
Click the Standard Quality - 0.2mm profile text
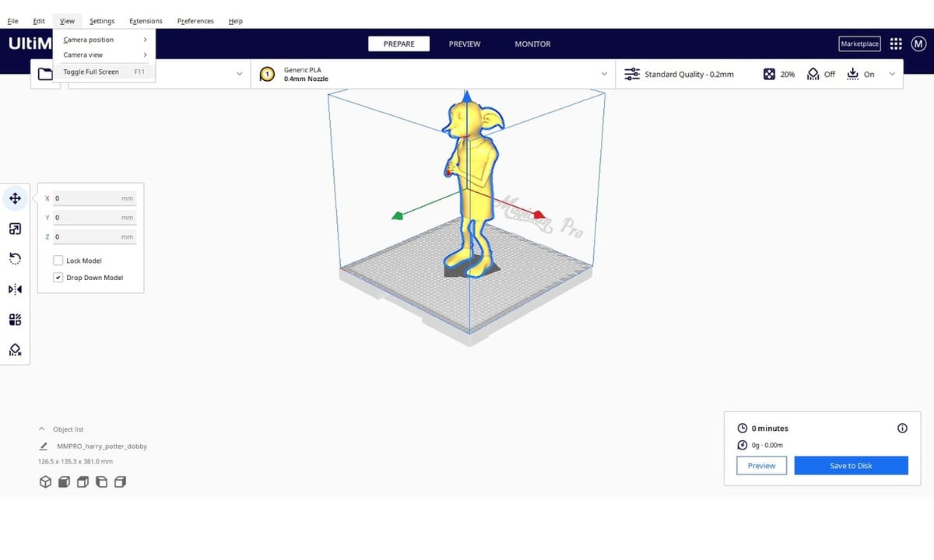(x=690, y=74)
